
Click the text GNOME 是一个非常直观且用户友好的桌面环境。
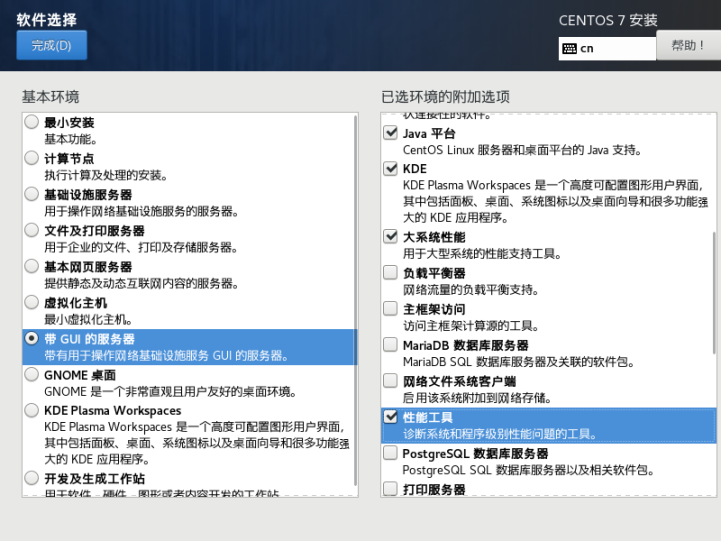(x=171, y=392)
